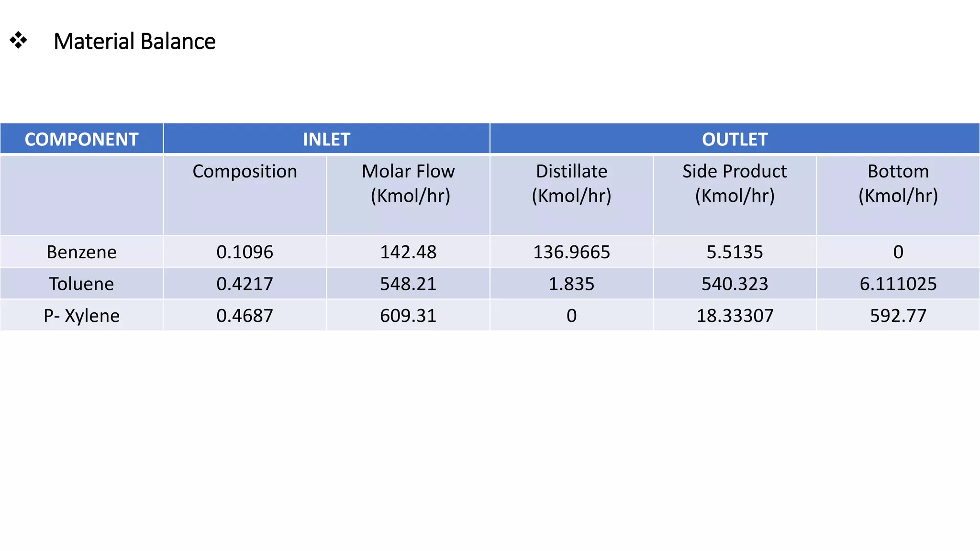Click the diamond bullet beside Material Balance
Image resolution: width=980 pixels, height=551 pixels.
click(18, 40)
